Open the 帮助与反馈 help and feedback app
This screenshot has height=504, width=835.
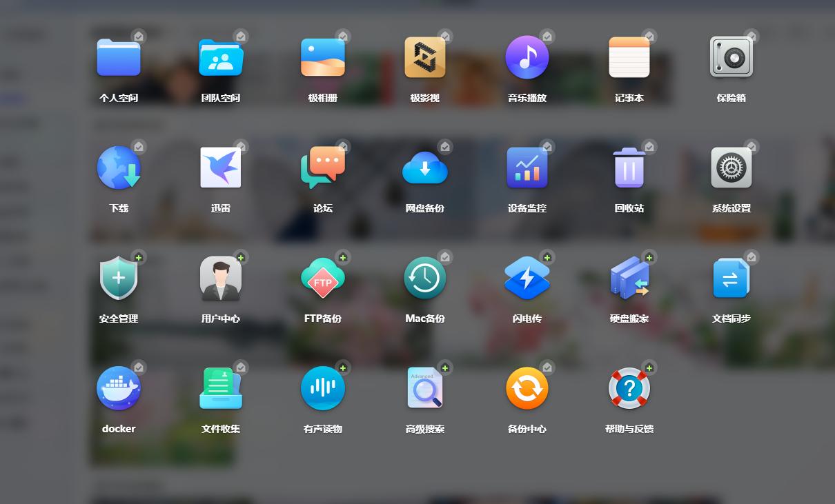tap(629, 389)
